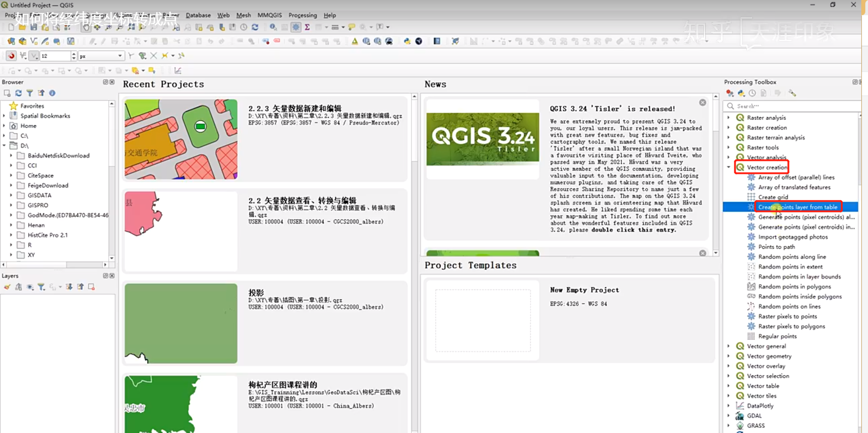The image size is (868, 433).
Task: Select the New Empty Project template
Action: coord(570,320)
